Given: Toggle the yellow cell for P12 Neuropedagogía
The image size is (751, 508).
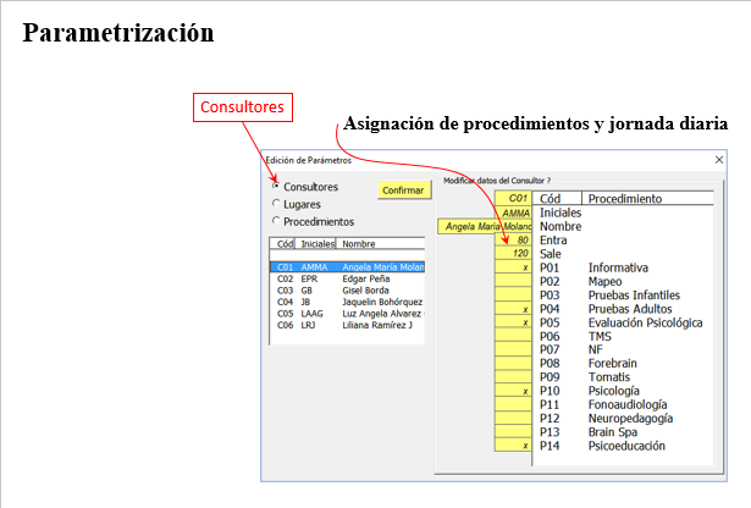Looking at the screenshot, I should pyautogui.click(x=513, y=418).
